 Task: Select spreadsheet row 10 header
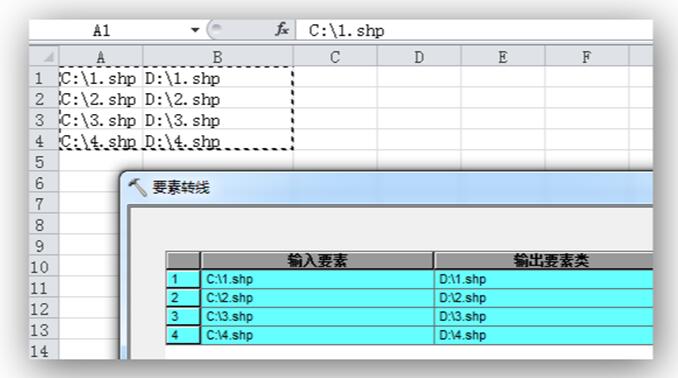coord(44,267)
